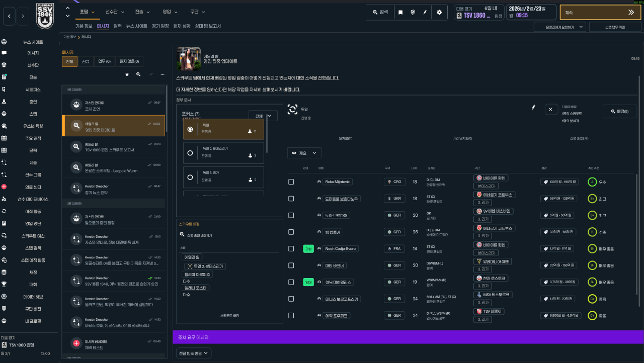Switch to the 달력 sub-tab
This screenshot has height=363, width=644.
[x=118, y=26]
